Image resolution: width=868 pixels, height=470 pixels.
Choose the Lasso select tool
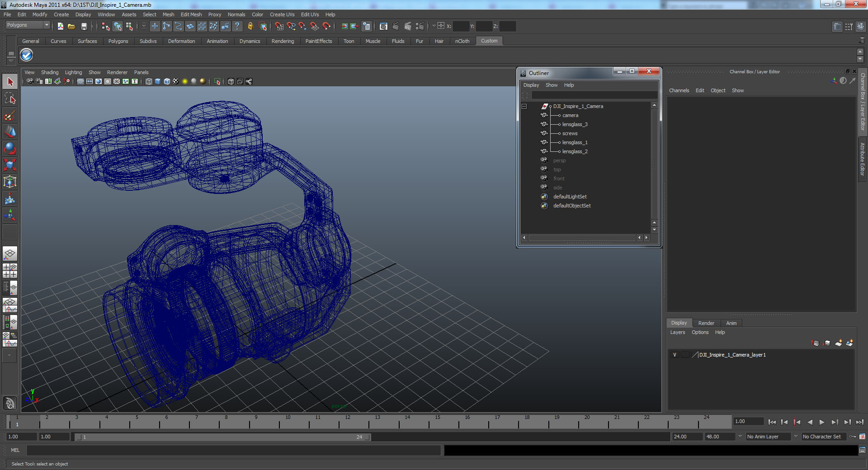coord(10,99)
